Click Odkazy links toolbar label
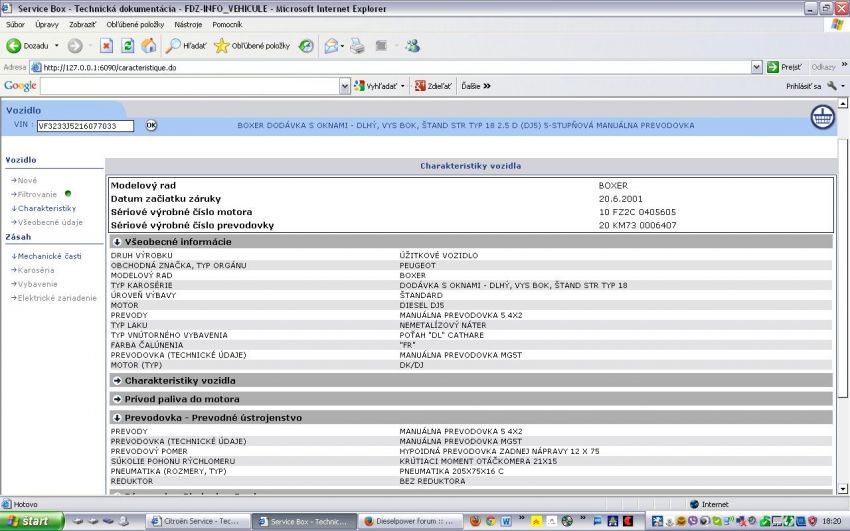Screen dimensions: 850x531 823,67
